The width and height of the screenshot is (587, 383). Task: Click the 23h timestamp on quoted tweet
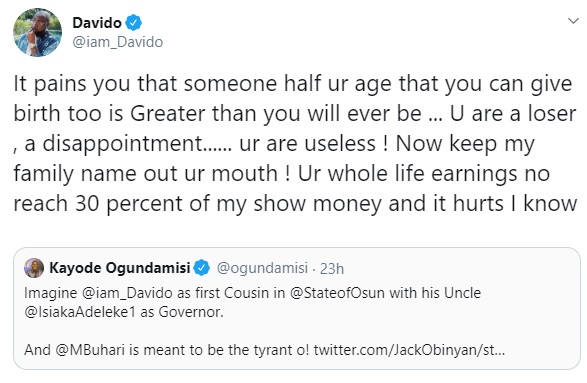[332, 269]
